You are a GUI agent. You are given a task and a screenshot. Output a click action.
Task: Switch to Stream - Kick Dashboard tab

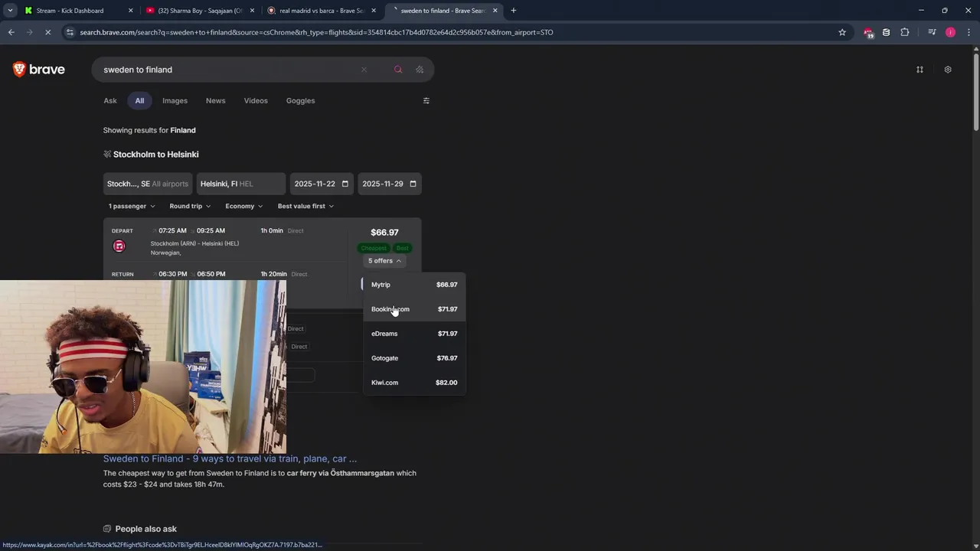coord(77,11)
